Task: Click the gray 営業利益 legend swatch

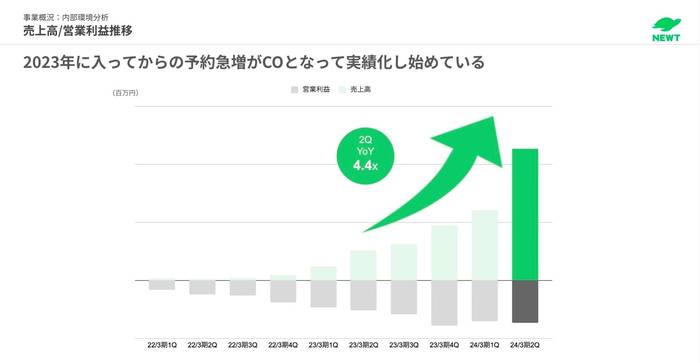Action: click(x=295, y=90)
